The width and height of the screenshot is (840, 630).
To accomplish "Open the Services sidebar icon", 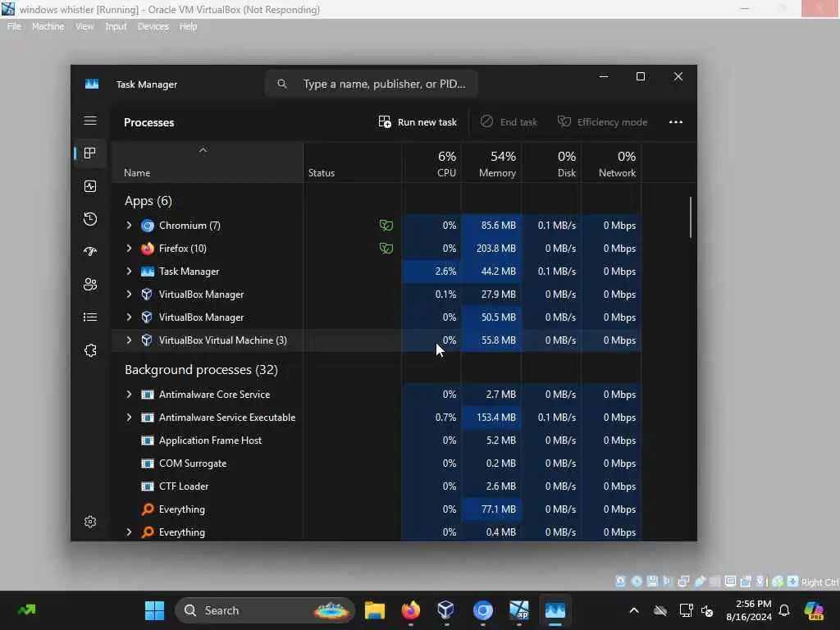I will click(90, 349).
